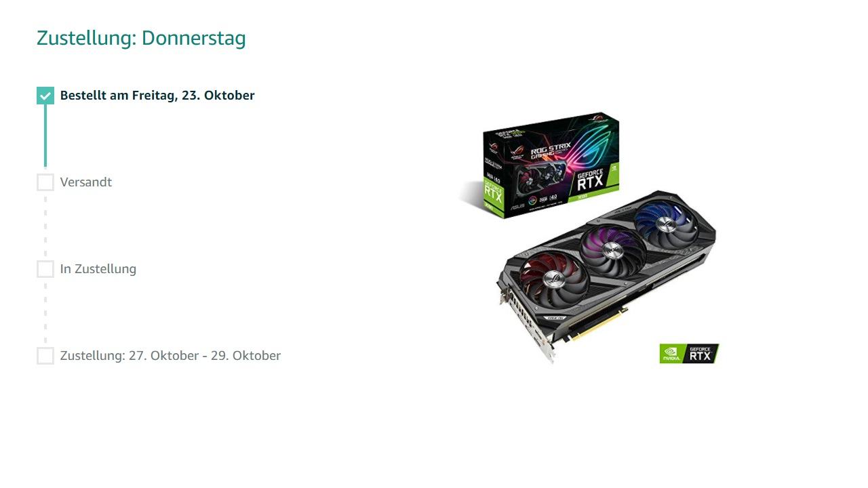This screenshot has height=488, width=868.
Task: Tick the In Zustellung step box
Action: (45, 269)
